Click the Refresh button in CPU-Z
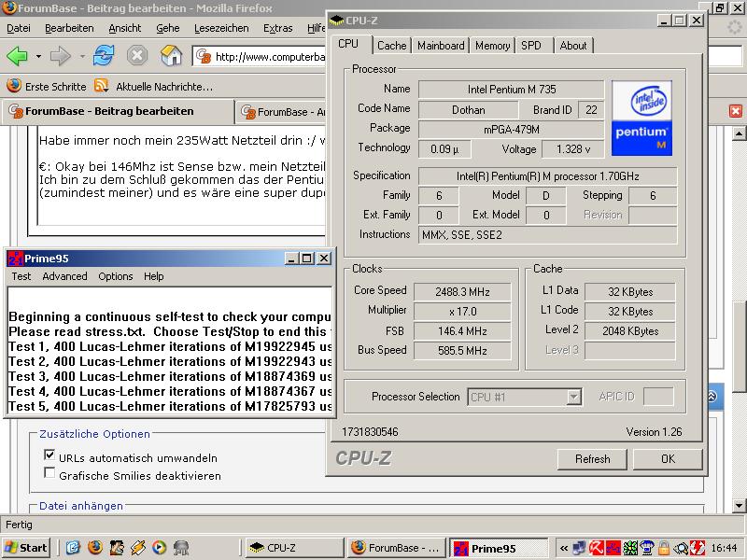 tap(592, 459)
